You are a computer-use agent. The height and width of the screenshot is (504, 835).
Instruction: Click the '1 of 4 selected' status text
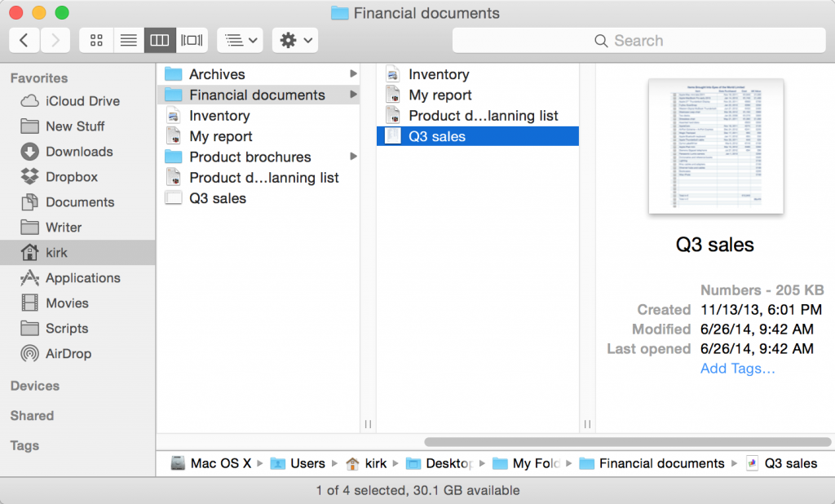click(417, 490)
